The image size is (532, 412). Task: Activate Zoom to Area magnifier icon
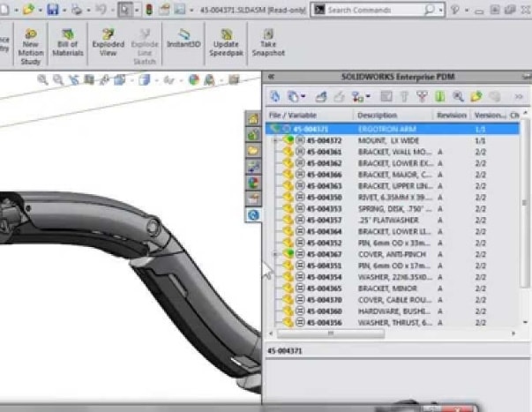58,80
